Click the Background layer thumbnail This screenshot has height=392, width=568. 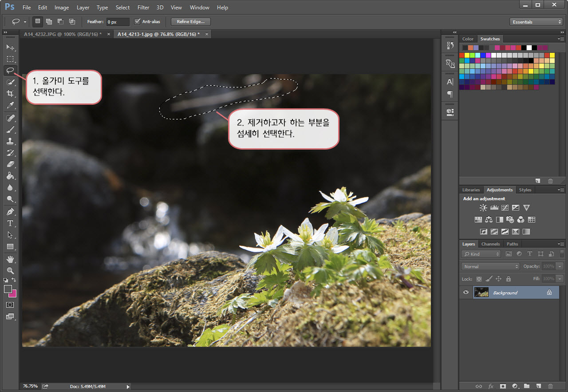click(481, 293)
